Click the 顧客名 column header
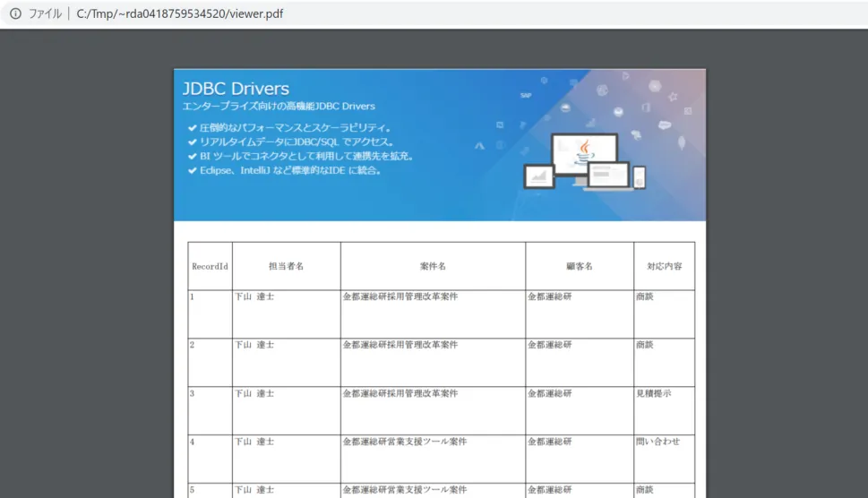 pyautogui.click(x=579, y=267)
